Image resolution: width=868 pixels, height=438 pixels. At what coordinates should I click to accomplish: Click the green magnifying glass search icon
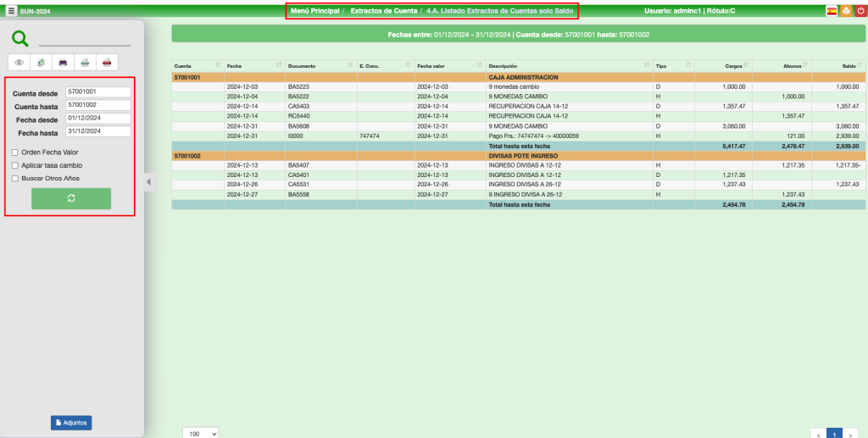coord(20,39)
